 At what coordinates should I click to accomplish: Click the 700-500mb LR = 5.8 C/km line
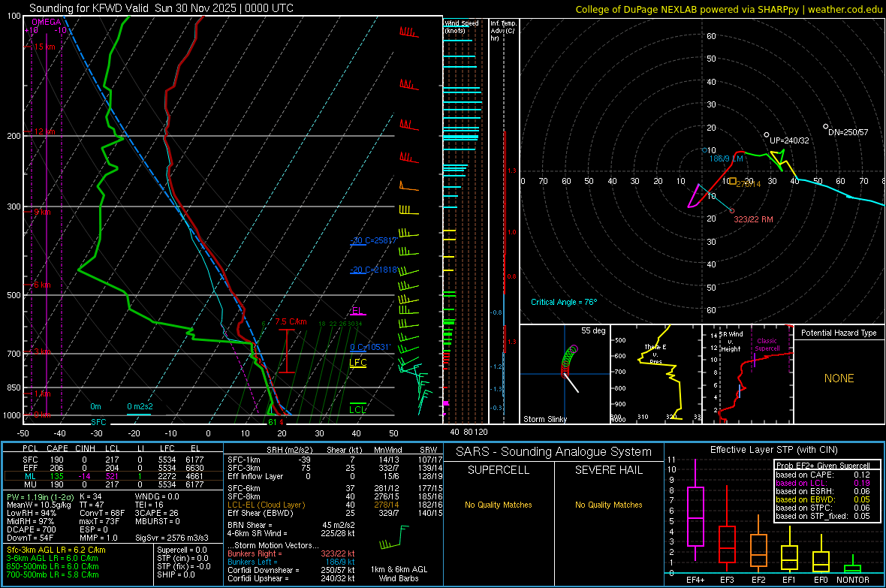pos(53,574)
